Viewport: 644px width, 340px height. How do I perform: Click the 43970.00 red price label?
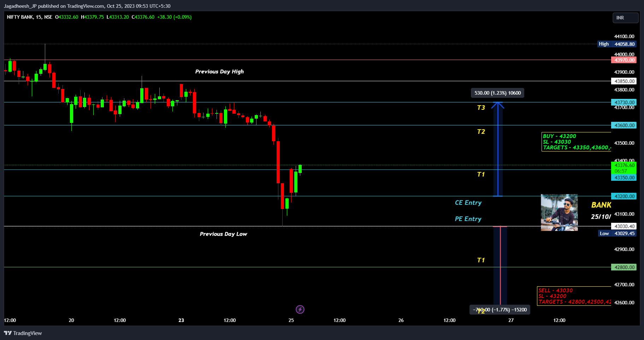click(624, 60)
